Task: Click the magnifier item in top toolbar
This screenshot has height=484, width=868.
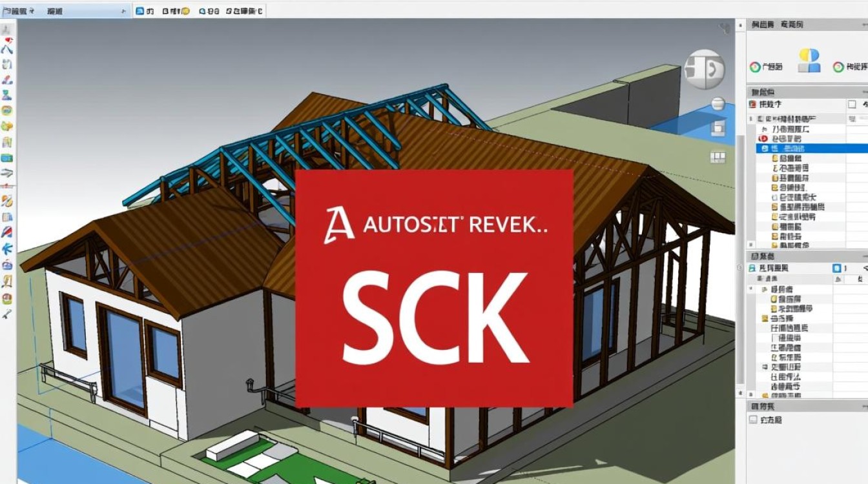Action: coord(208,11)
